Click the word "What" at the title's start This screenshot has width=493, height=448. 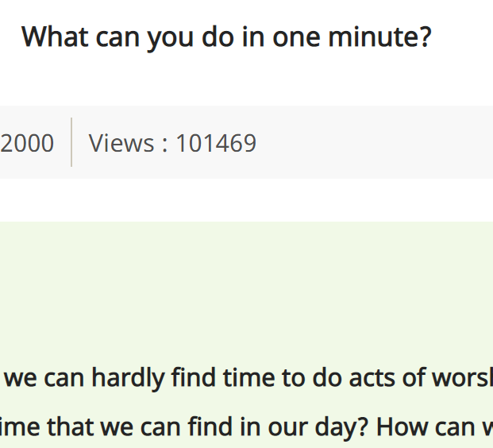tap(55, 37)
